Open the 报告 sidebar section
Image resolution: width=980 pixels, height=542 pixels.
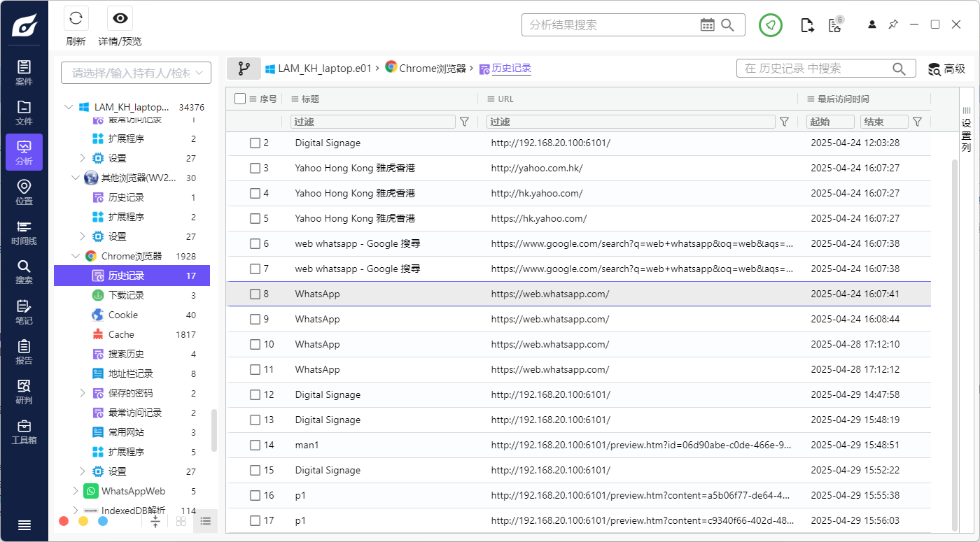tap(24, 352)
